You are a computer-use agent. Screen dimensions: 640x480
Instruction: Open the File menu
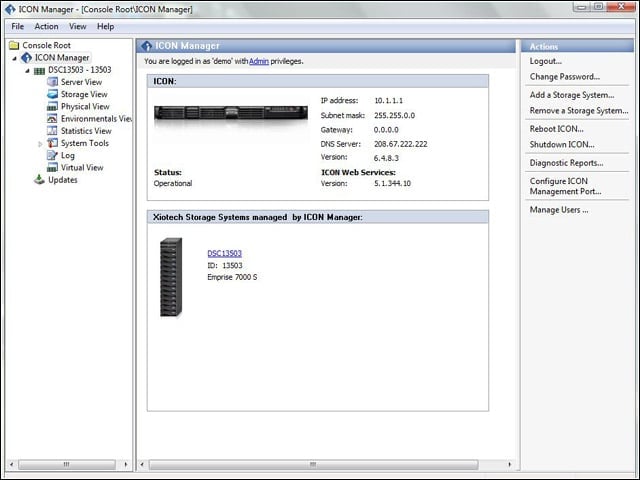coord(17,27)
